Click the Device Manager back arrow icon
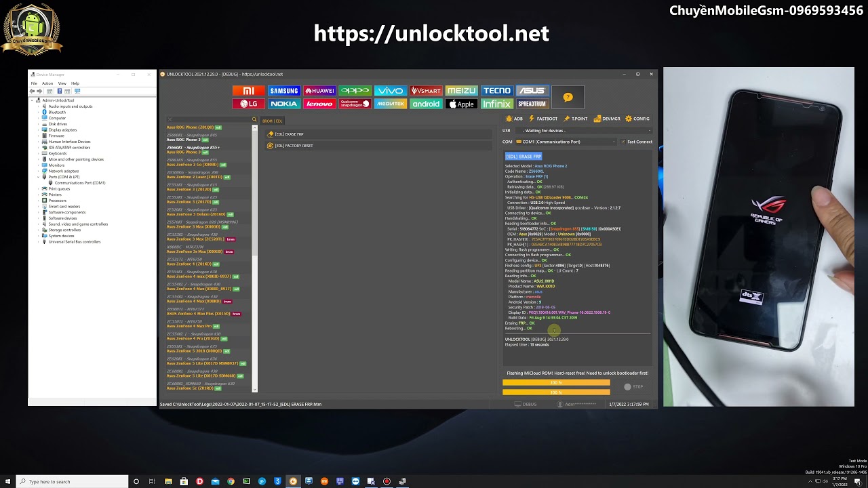 tap(32, 91)
